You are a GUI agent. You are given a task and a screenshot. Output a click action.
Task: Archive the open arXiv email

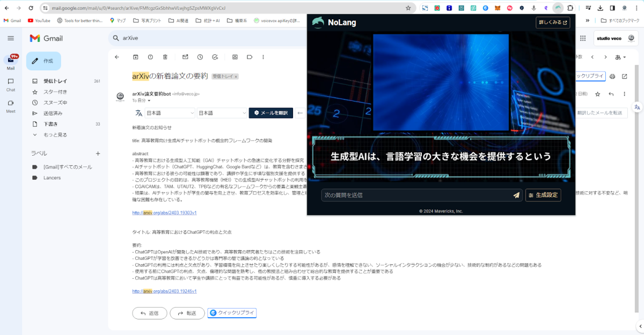click(x=135, y=57)
